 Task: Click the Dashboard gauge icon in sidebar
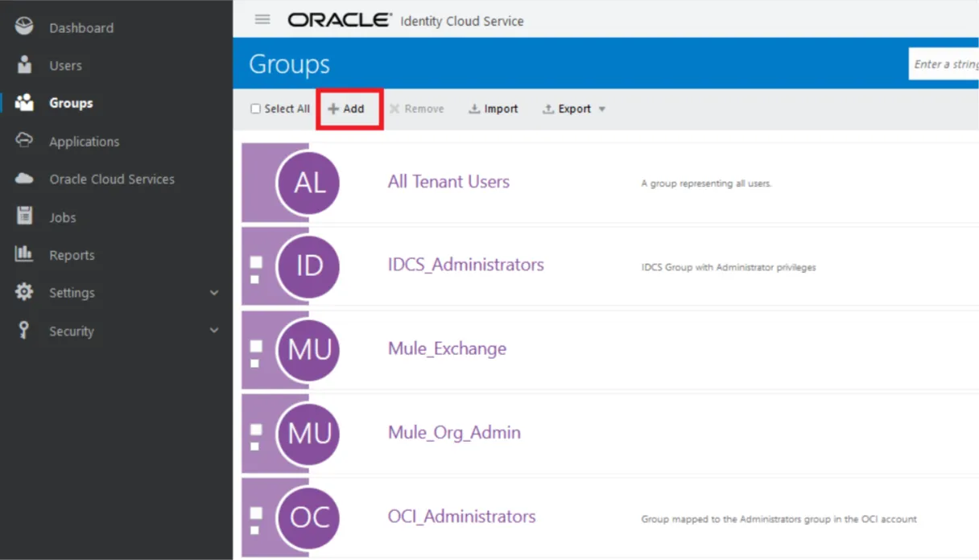point(25,27)
